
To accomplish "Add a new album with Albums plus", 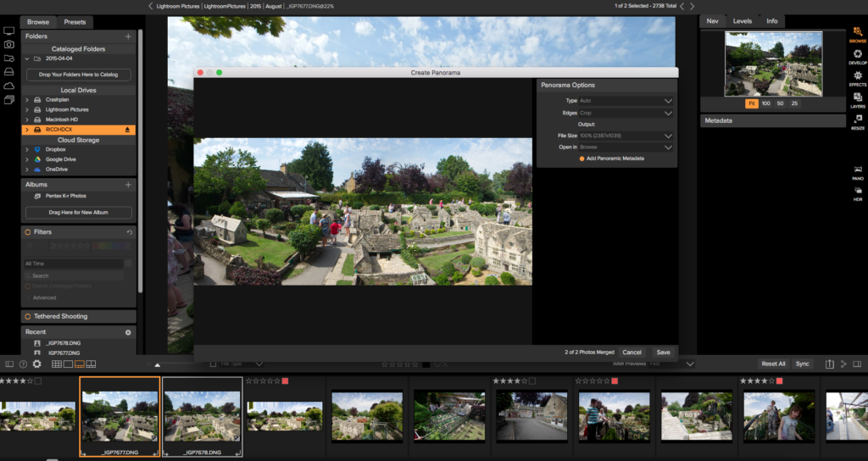I will (x=129, y=185).
